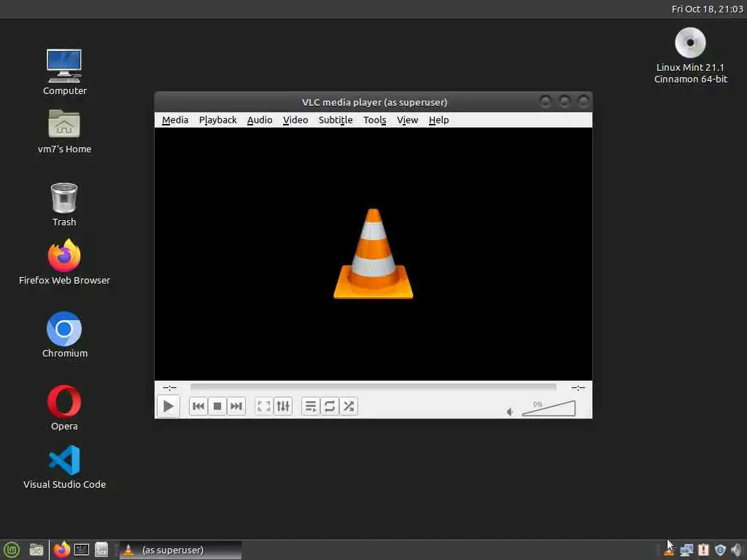Skip to previous track in VLC
The image size is (747, 560).
pyautogui.click(x=198, y=406)
